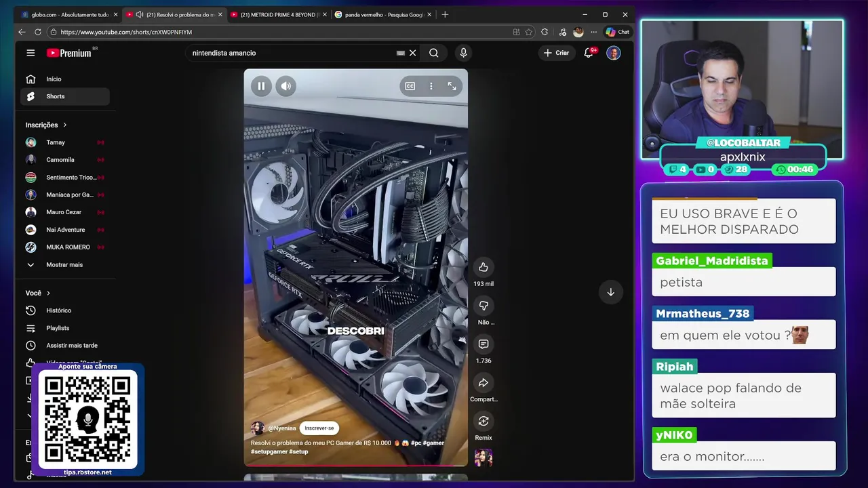The image size is (868, 488).
Task: Open the Short's three-dot options menu
Action: tap(431, 86)
